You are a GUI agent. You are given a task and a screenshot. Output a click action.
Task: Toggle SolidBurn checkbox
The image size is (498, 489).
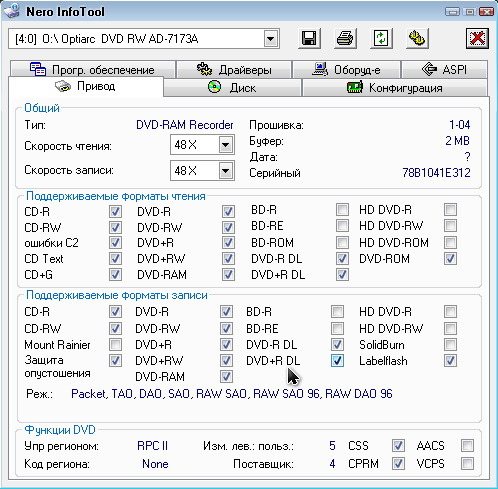(450, 344)
